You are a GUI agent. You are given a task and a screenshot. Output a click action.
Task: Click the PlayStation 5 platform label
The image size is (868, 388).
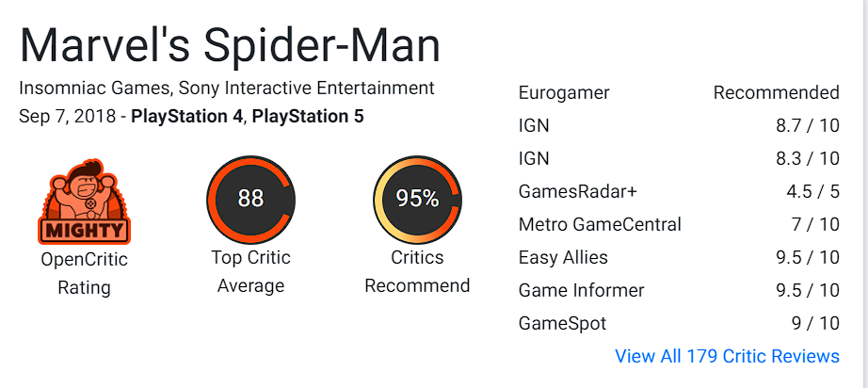308,117
